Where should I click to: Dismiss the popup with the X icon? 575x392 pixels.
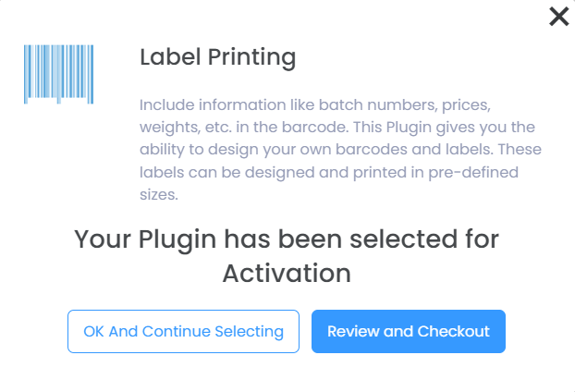pos(558,17)
